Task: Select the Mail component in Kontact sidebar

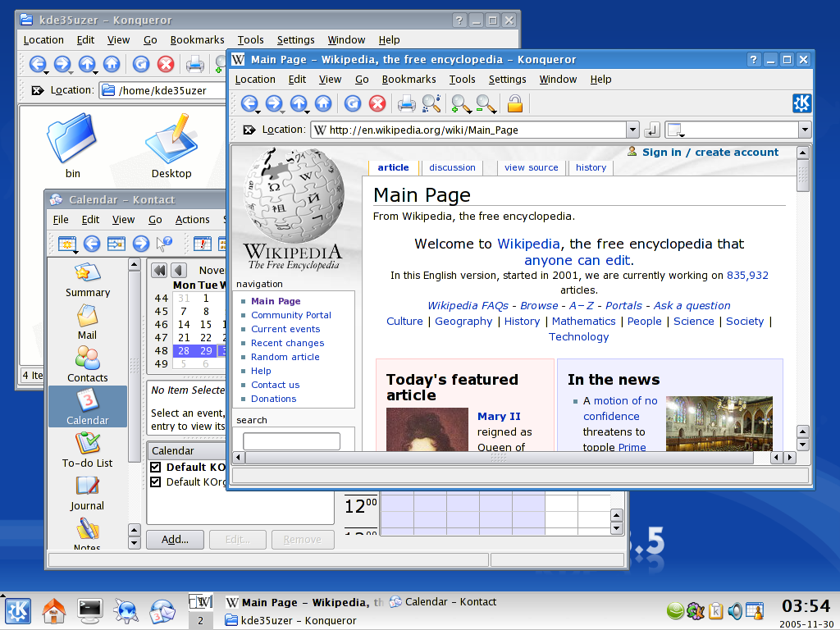Action: 86,323
